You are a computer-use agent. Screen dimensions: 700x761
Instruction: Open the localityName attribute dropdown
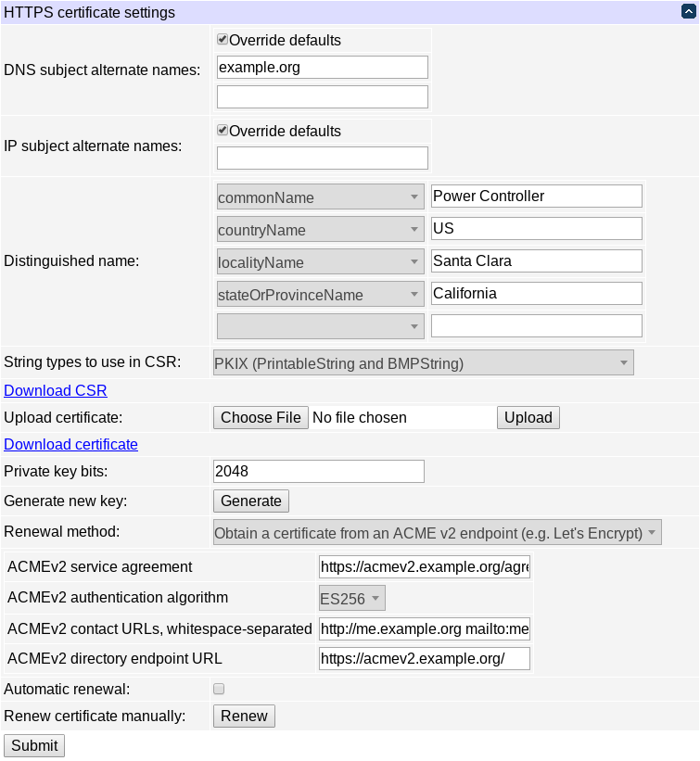[320, 261]
